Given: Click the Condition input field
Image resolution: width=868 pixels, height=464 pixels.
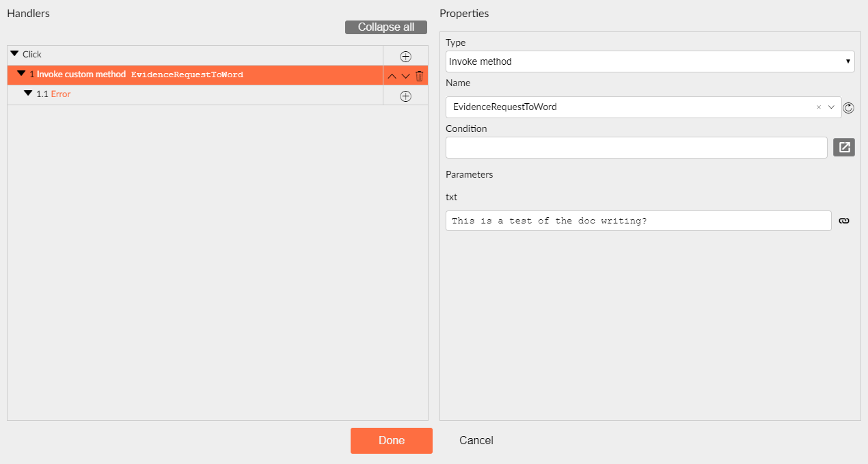Looking at the screenshot, I should point(636,148).
